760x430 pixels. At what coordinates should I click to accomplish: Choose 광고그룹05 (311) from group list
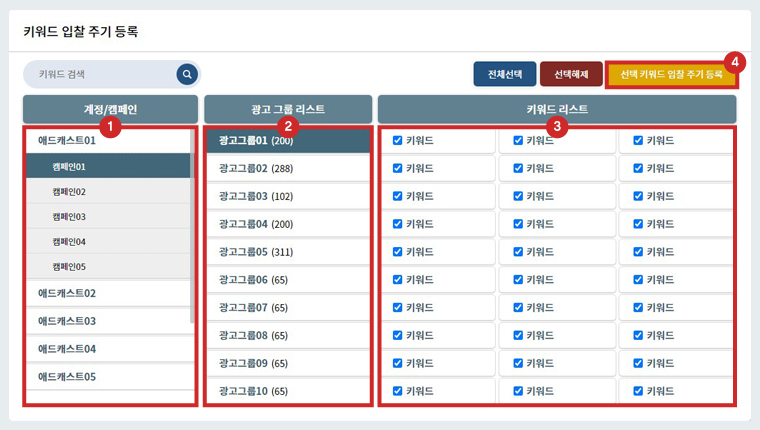255,252
